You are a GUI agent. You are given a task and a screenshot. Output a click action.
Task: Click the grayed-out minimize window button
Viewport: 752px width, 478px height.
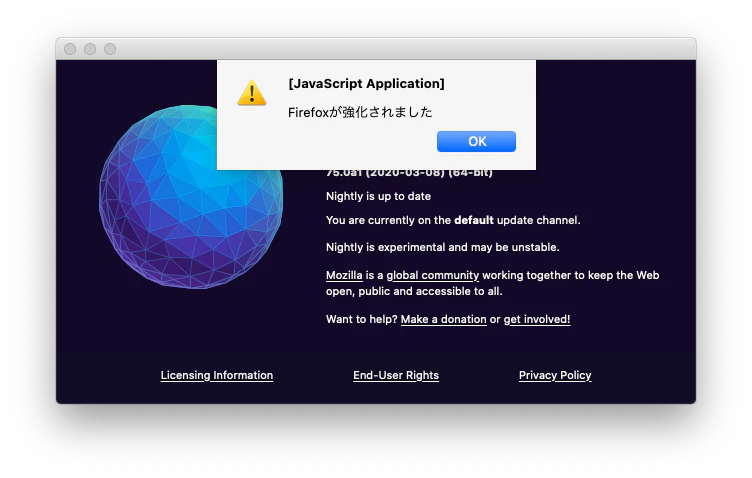(x=90, y=49)
